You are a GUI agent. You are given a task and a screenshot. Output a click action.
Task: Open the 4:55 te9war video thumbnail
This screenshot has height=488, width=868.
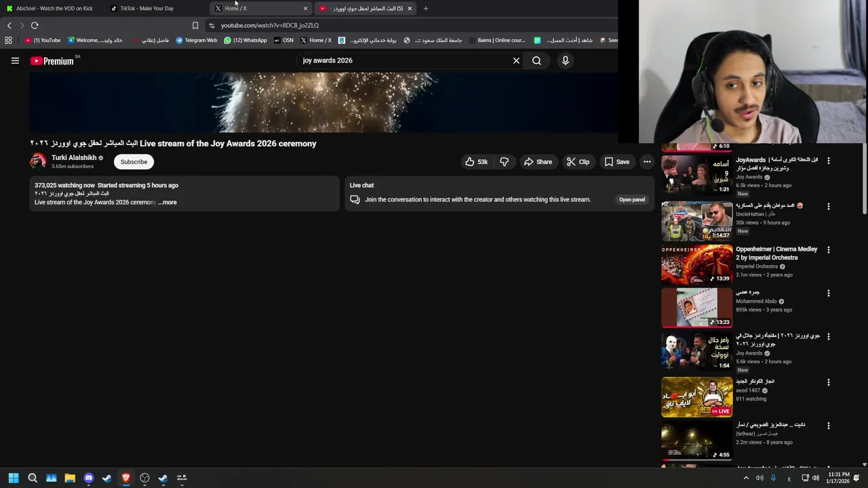pyautogui.click(x=697, y=441)
